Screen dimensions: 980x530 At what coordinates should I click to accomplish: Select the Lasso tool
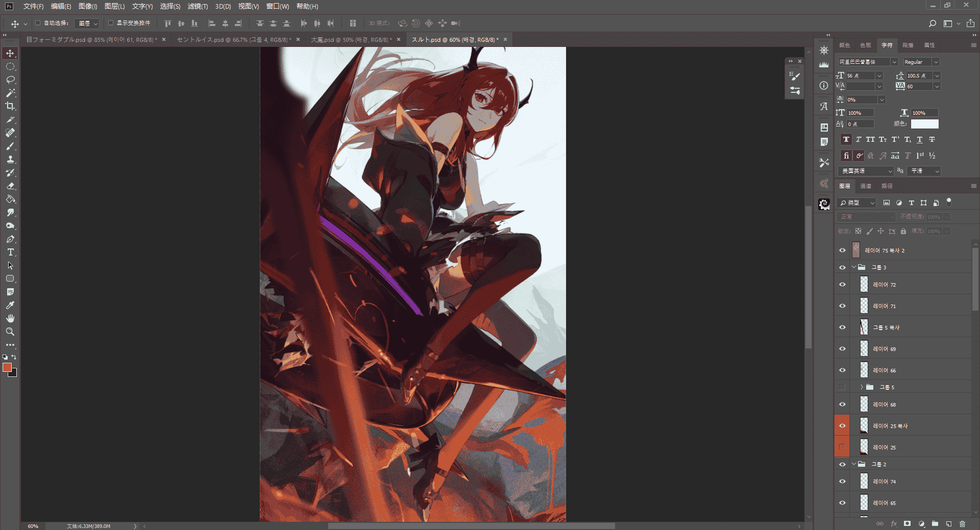click(10, 80)
